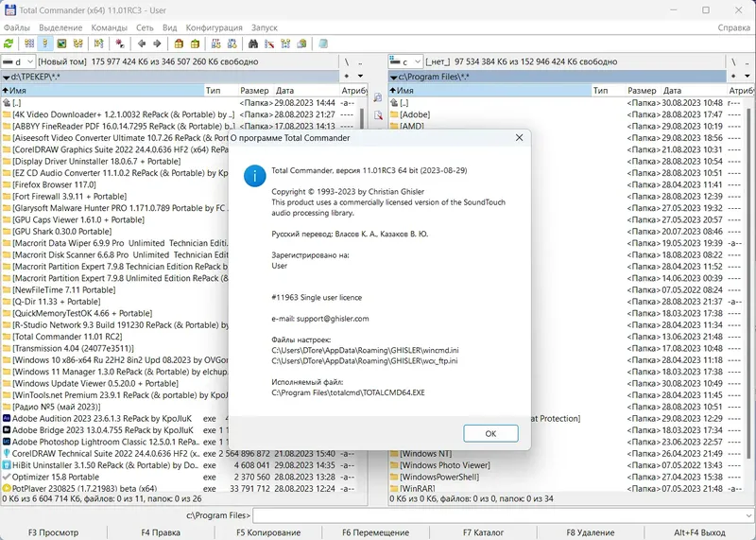Sort right panel by Дата column header
Image resolution: width=756 pixels, height=540 pixels.
[x=694, y=90]
